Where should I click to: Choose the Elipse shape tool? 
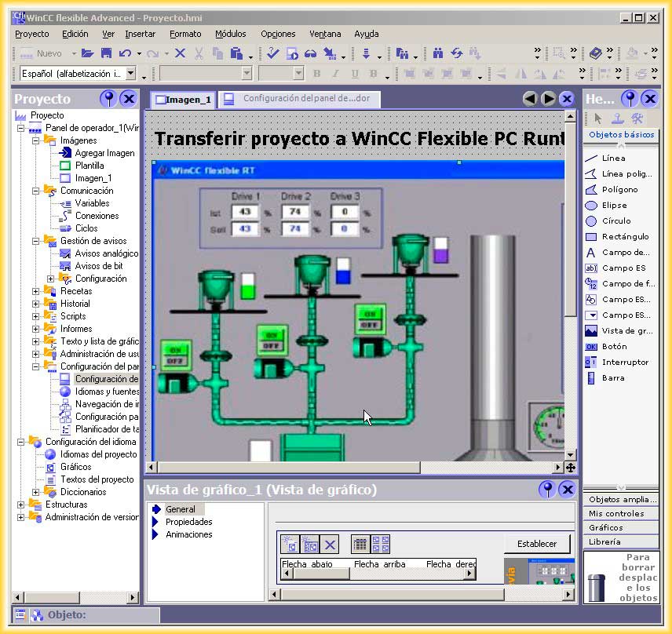coord(613,205)
